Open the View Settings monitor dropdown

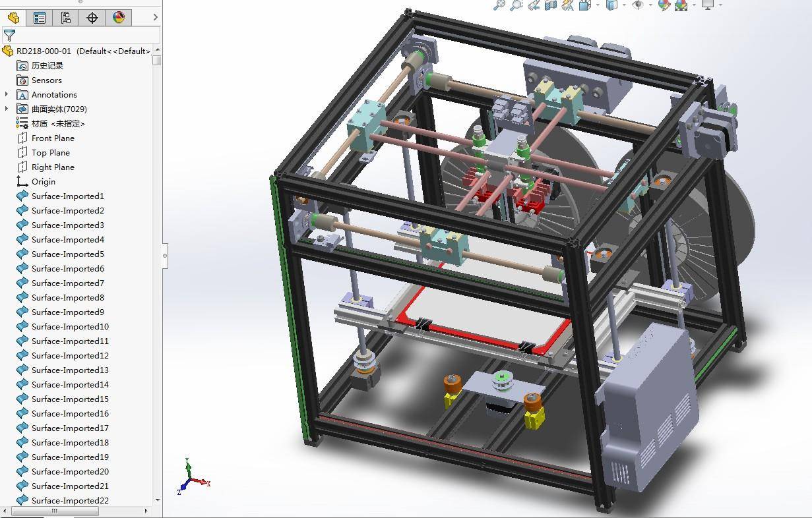(720, 5)
